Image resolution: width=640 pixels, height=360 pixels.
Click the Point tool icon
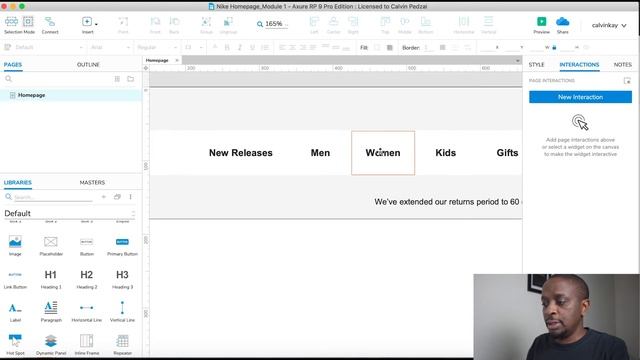point(123,21)
